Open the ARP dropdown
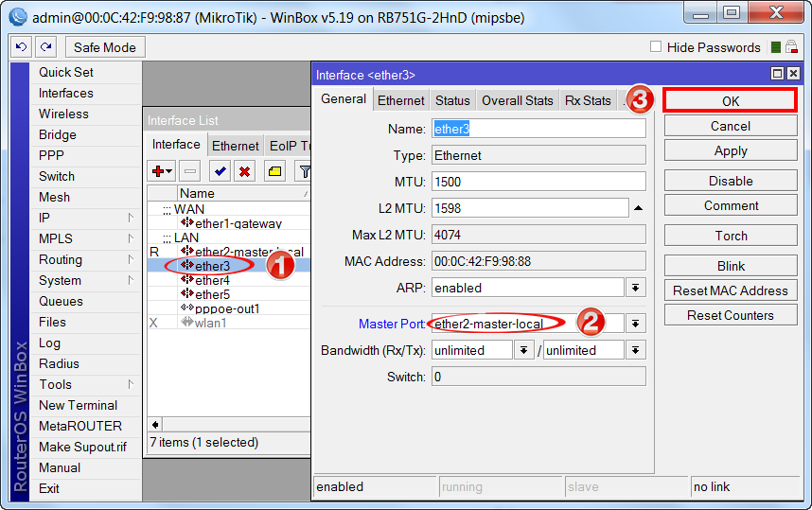This screenshot has height=510, width=812. [635, 288]
